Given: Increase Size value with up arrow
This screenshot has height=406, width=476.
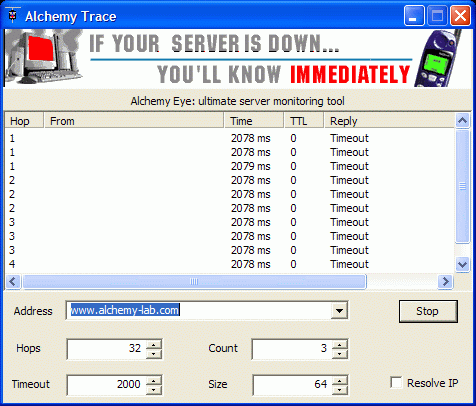Looking at the screenshot, I should point(340,380).
